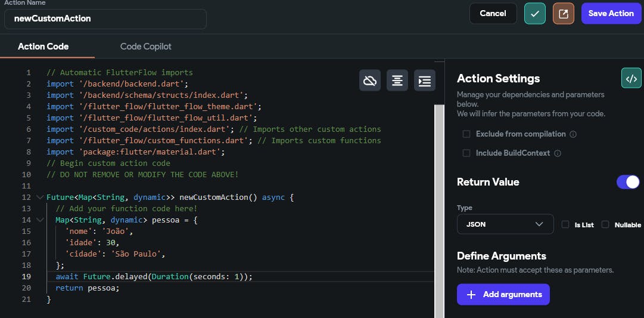Click info icon beside Include BuildContext
The image size is (644, 318).
(x=558, y=153)
